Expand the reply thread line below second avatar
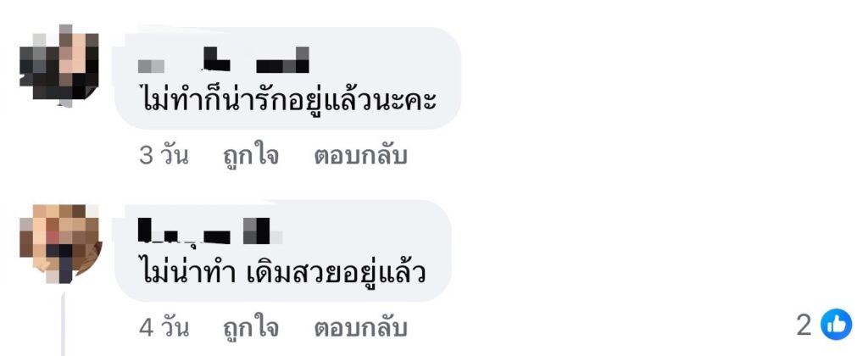The image size is (868, 356). [x=64, y=324]
